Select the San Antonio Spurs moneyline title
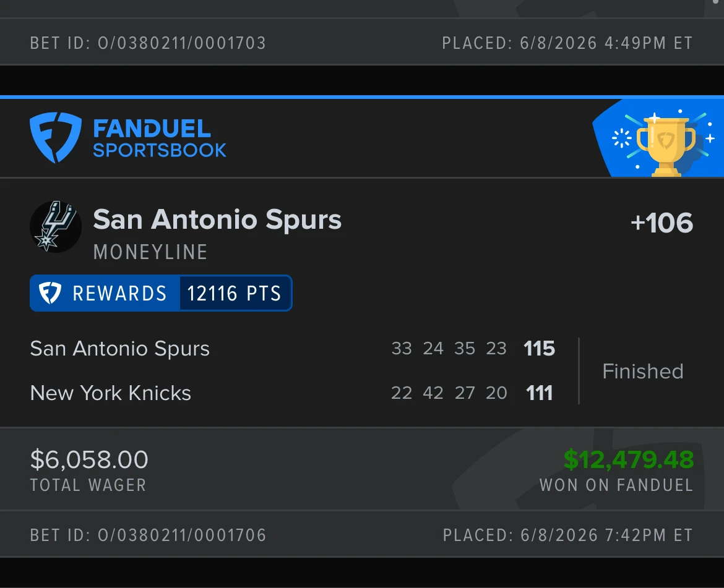This screenshot has height=588, width=724. point(217,219)
